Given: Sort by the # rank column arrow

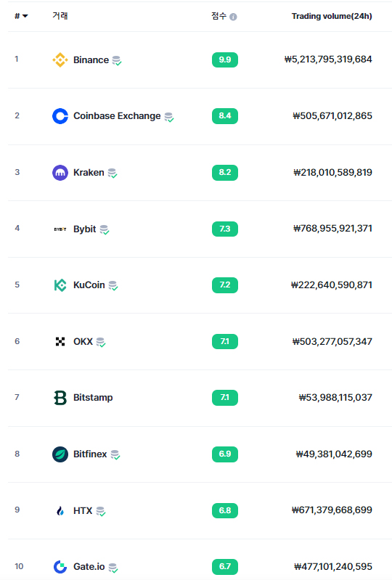Looking at the screenshot, I should click(25, 16).
